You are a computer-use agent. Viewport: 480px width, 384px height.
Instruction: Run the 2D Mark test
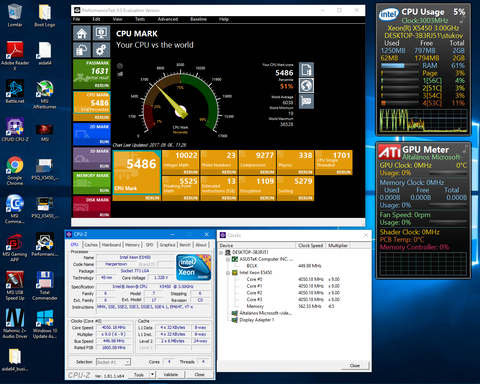(104, 142)
